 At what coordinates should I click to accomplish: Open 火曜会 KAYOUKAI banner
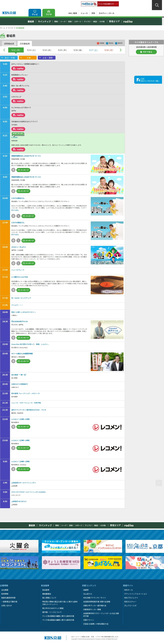coord(19,546)
